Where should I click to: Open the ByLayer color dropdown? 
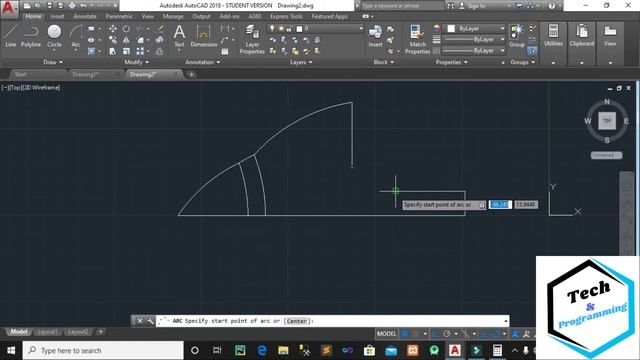coord(474,29)
